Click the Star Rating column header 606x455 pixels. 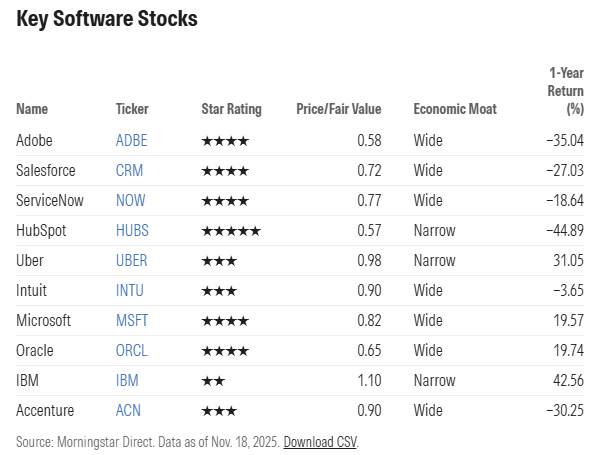pyautogui.click(x=231, y=109)
